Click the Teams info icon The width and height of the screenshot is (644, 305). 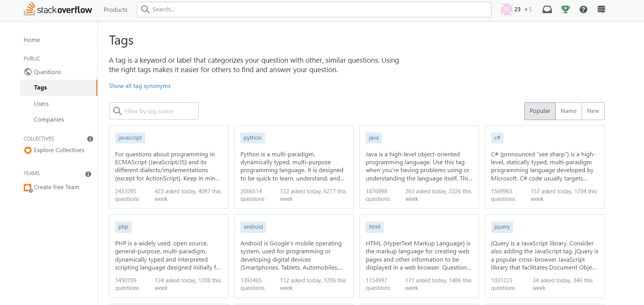tap(88, 174)
